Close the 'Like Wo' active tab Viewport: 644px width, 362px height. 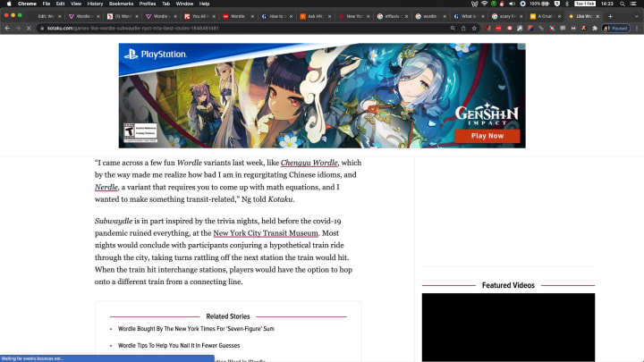tap(597, 16)
